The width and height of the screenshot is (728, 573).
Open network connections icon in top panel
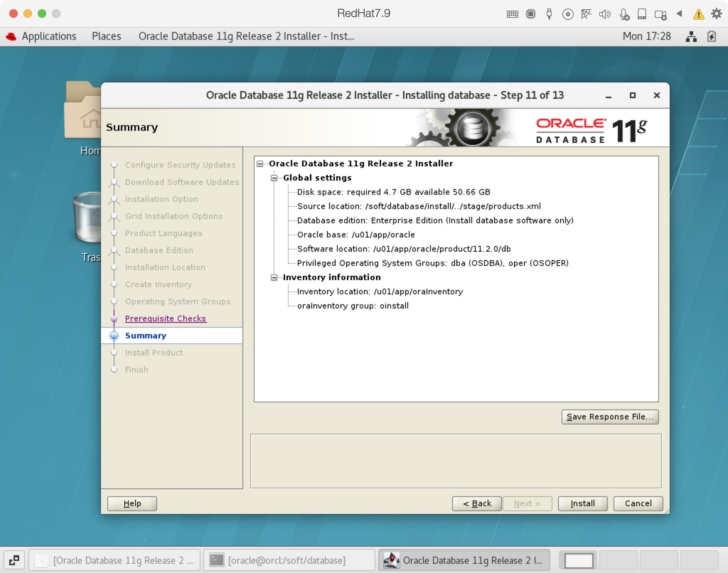pyautogui.click(x=691, y=36)
